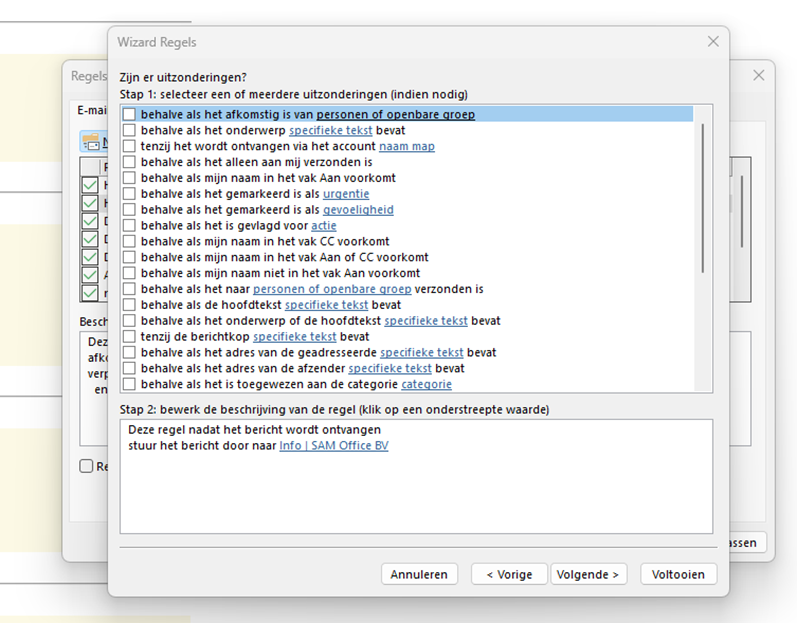Enable 'behalve als het onderwerp specifieke tekst bevat'
The width and height of the screenshot is (797, 623).
tap(129, 131)
